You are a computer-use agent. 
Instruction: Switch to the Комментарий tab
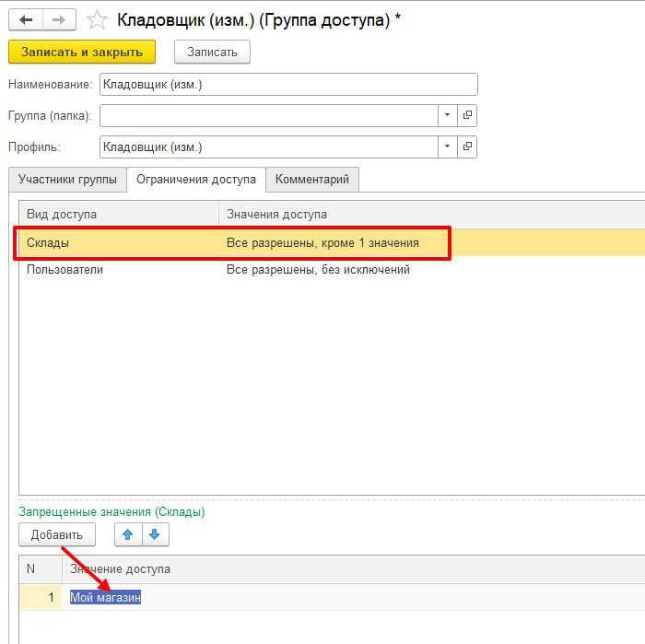pyautogui.click(x=312, y=180)
